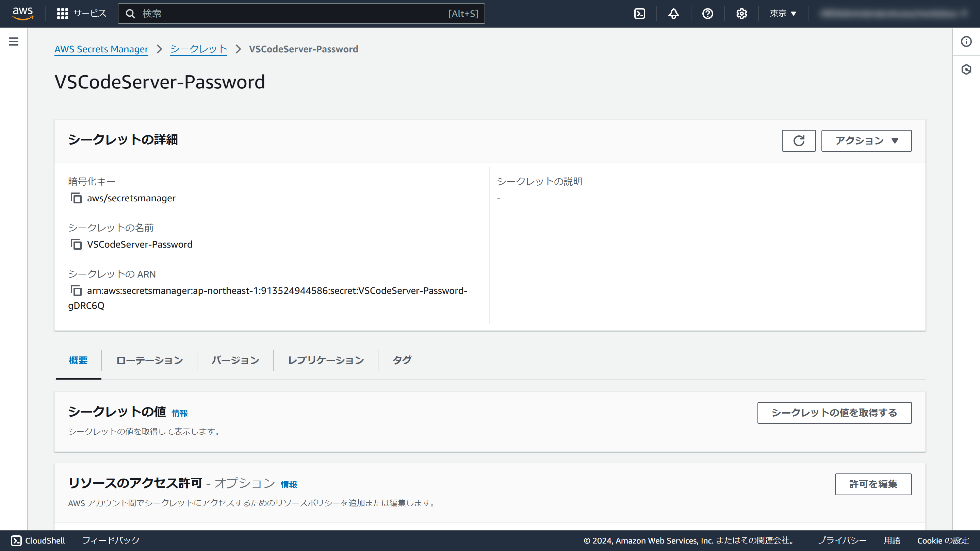Open the サービス services menu
Screen dimensions: 980x551
pos(81,14)
